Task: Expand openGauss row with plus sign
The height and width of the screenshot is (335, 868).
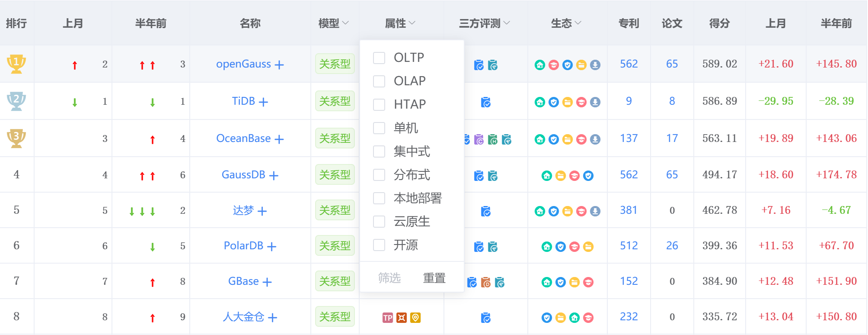Action: [x=280, y=65]
